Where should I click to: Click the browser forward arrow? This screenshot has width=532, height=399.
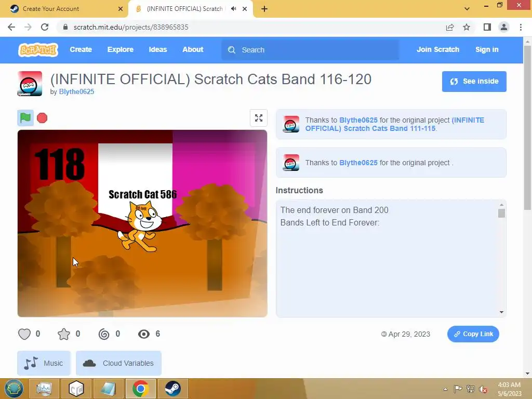tap(28, 27)
